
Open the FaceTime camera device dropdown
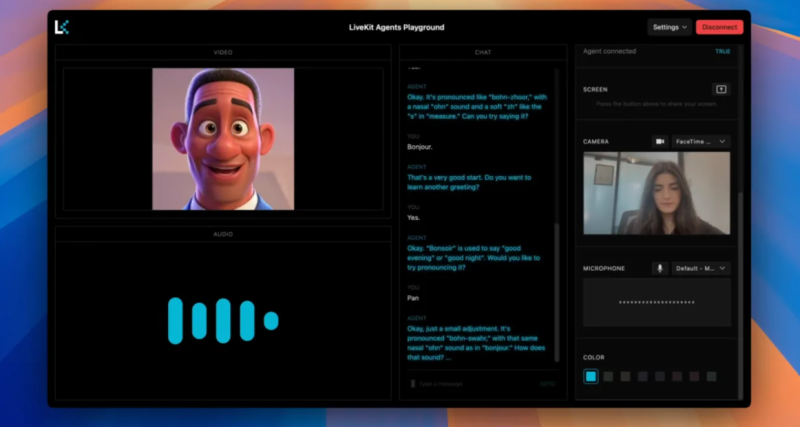(701, 142)
